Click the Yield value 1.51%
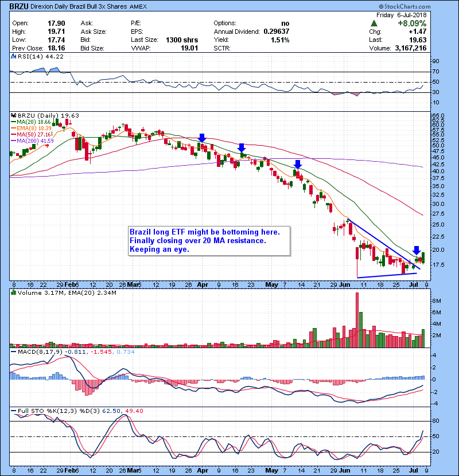The height and width of the screenshot is (476, 459). pyautogui.click(x=280, y=40)
